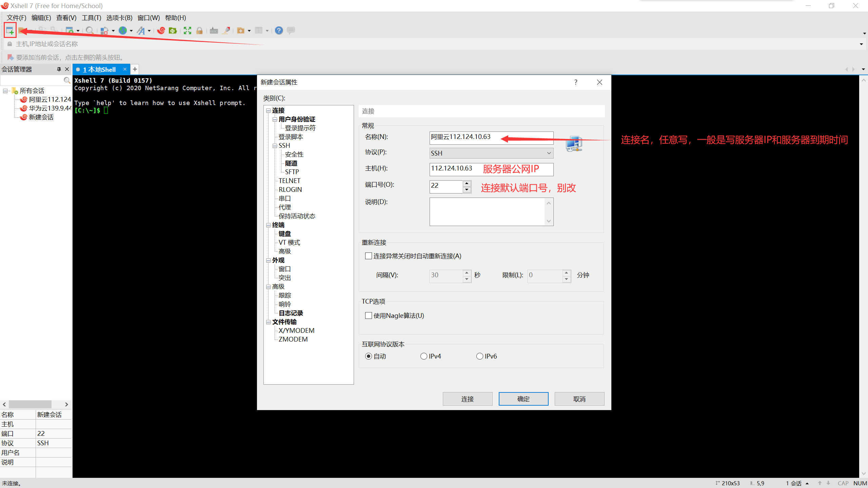This screenshot has height=488, width=868.
Task: Launch Xshell red swirl icon in toolbar
Action: [x=161, y=30]
